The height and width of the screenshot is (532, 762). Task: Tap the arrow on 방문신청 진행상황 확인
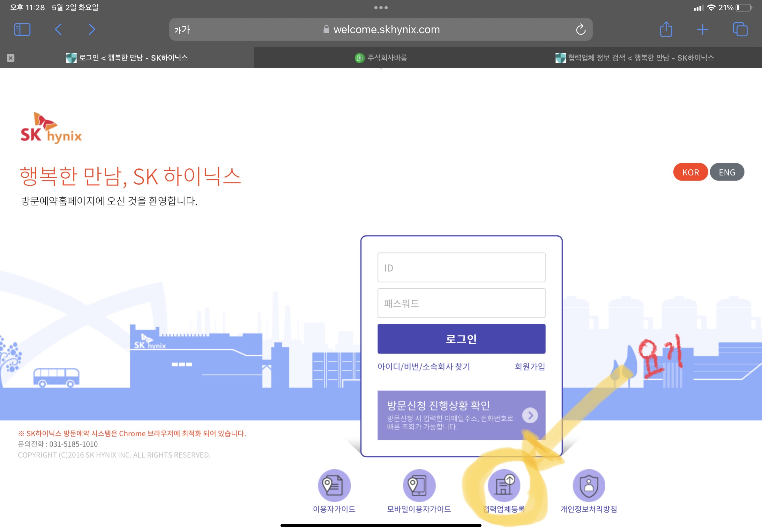[x=530, y=415]
